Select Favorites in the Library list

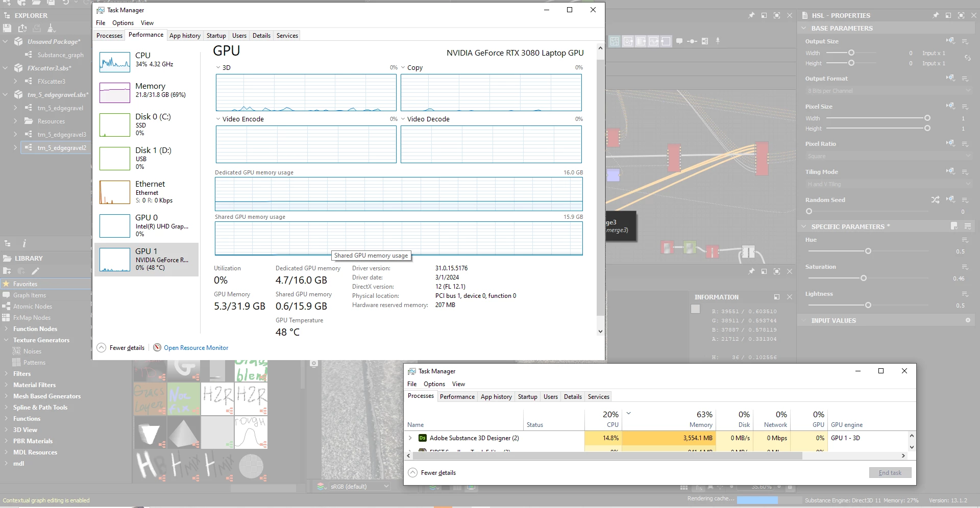46,284
